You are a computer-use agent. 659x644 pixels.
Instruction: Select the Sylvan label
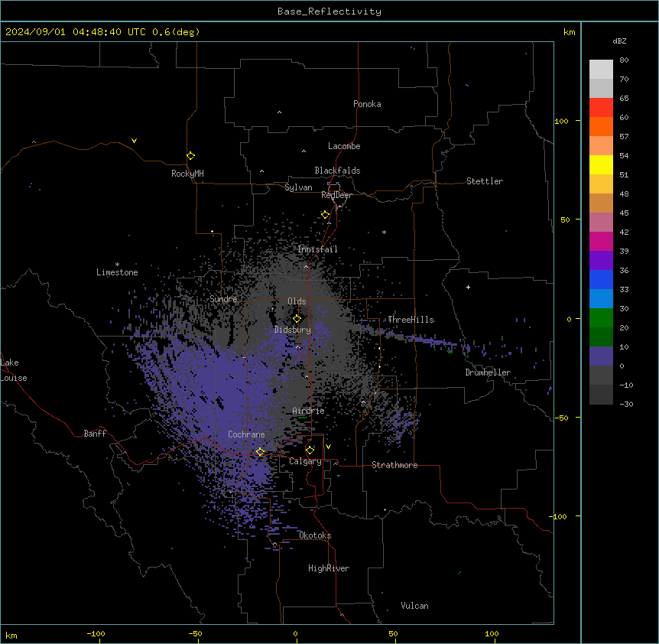[298, 187]
